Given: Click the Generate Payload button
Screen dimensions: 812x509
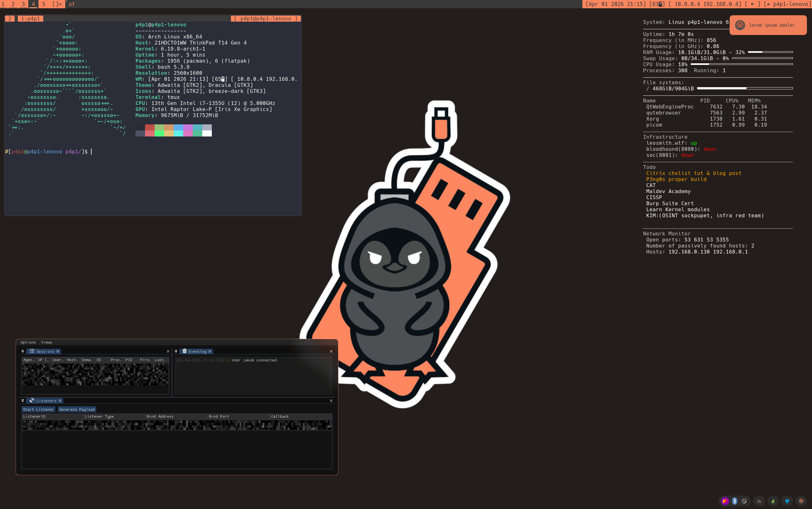Looking at the screenshot, I should point(77,409).
